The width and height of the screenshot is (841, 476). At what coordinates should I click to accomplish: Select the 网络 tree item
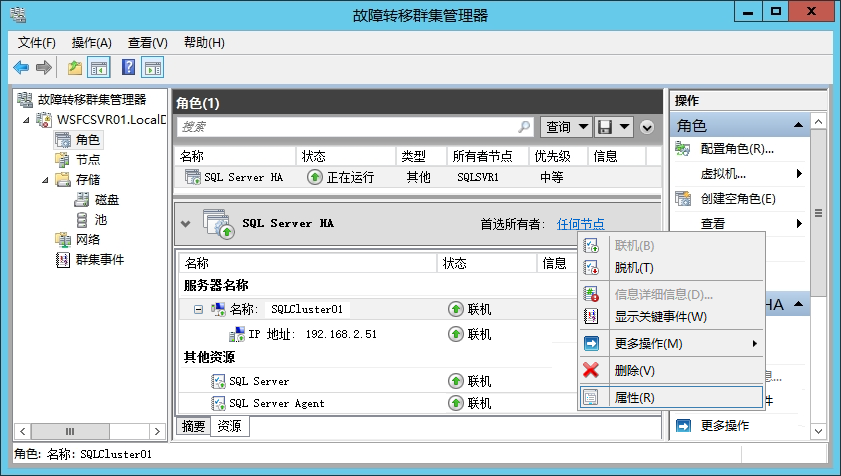[78, 240]
